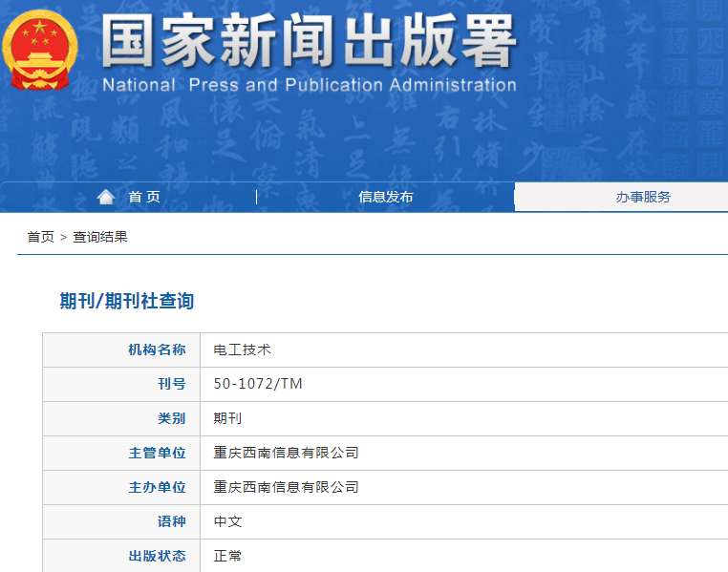
Task: Open the 信息发布 navigation tab
Action: pos(386,197)
